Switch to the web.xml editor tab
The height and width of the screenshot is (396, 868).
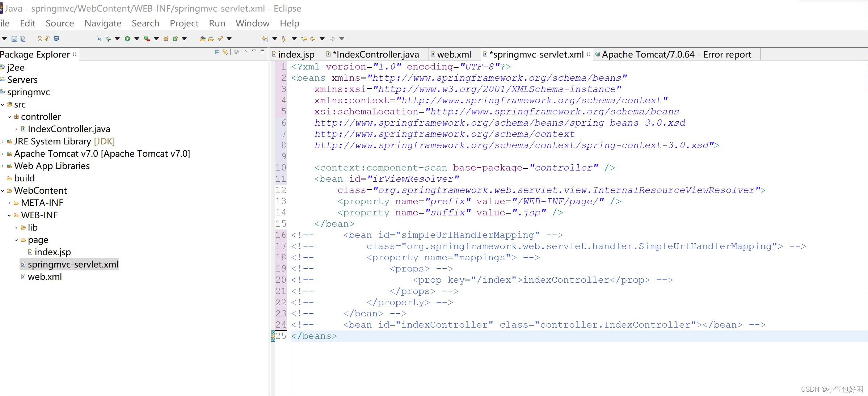pyautogui.click(x=454, y=54)
